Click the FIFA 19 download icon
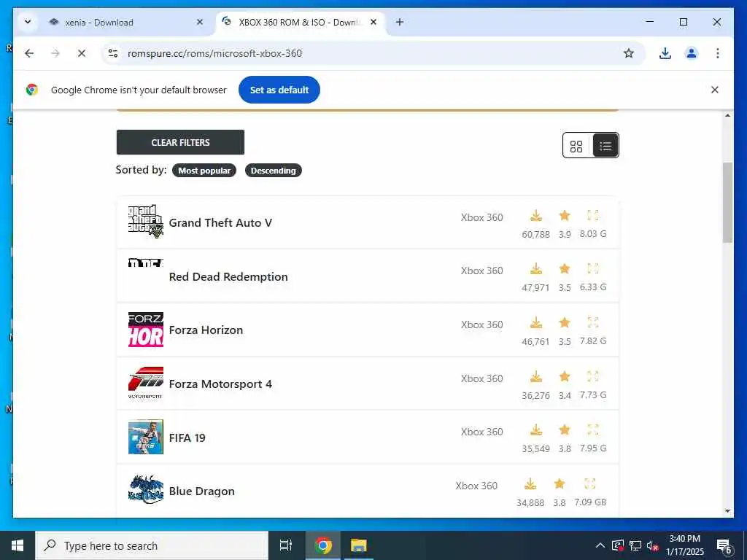The height and width of the screenshot is (560, 747). click(536, 430)
